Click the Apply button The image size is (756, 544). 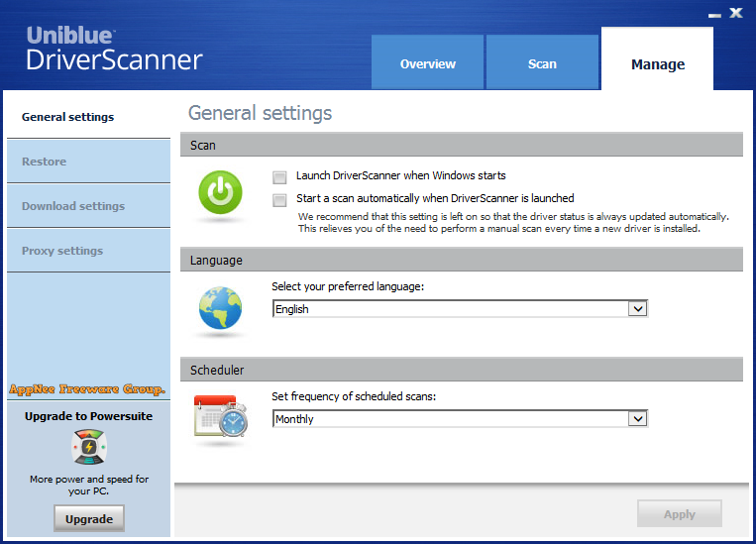click(x=680, y=513)
